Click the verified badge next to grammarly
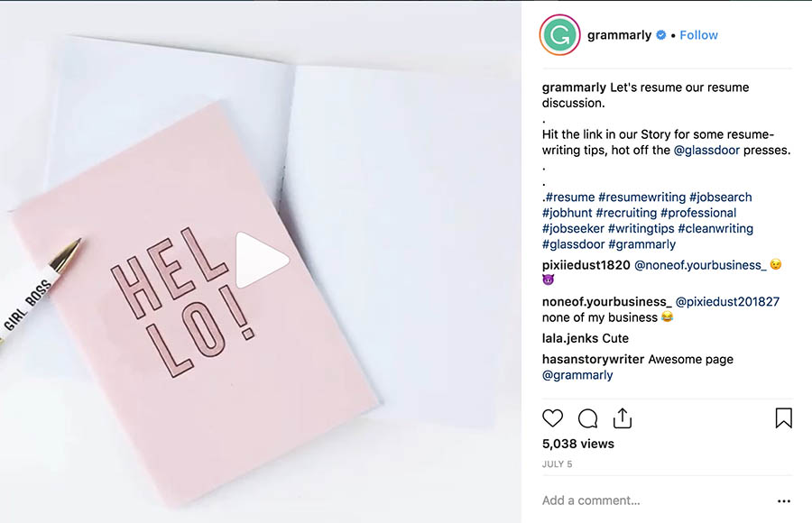This screenshot has height=523, width=812. pos(661,35)
